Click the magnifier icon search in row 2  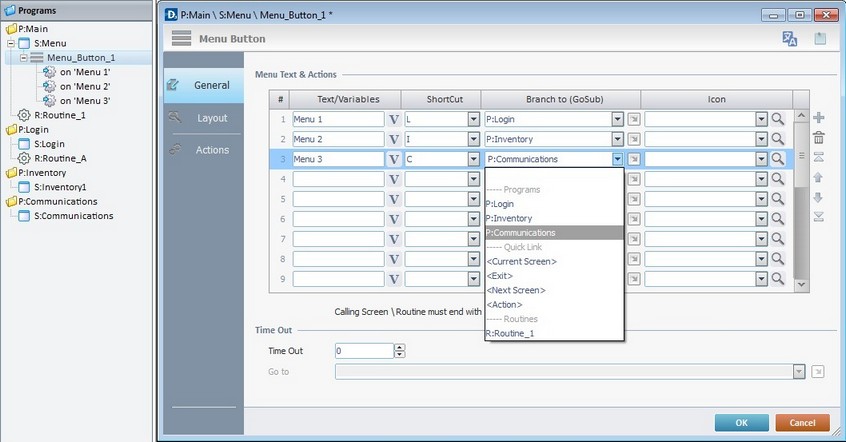click(x=777, y=139)
